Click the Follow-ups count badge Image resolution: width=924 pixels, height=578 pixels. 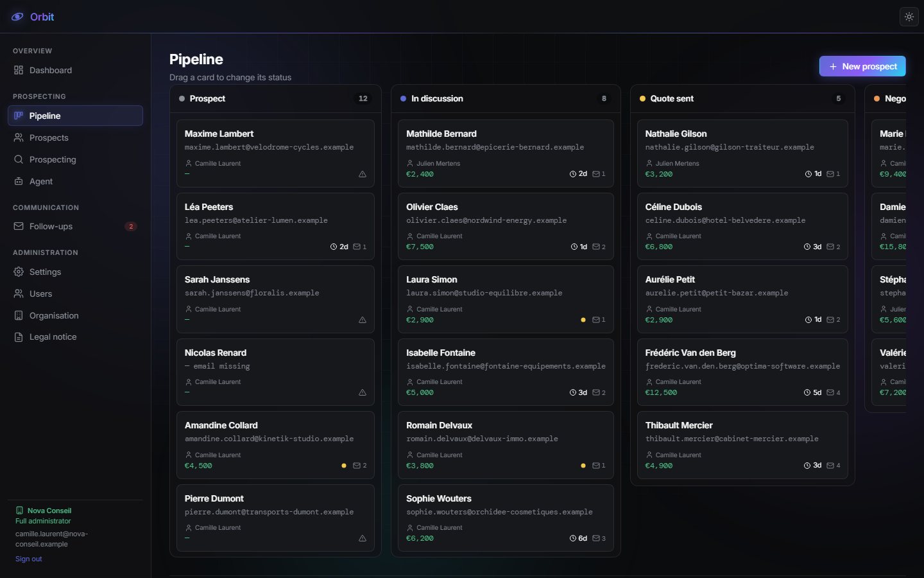coord(131,226)
